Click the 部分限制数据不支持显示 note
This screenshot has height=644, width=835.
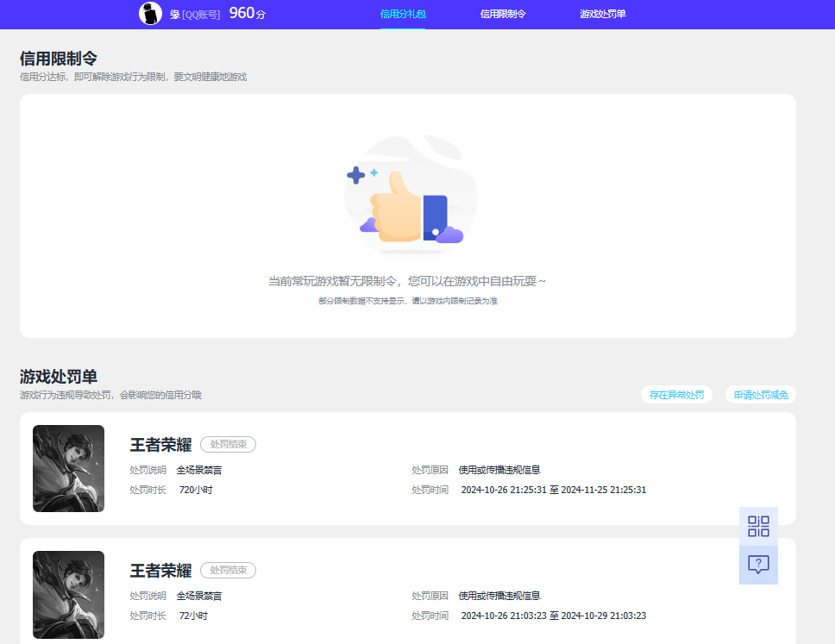click(x=408, y=301)
